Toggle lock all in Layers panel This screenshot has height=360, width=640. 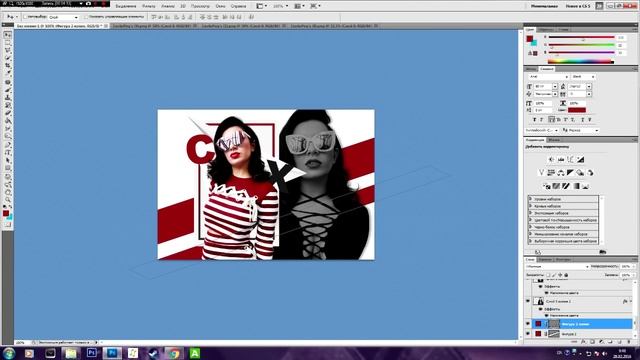coord(566,275)
